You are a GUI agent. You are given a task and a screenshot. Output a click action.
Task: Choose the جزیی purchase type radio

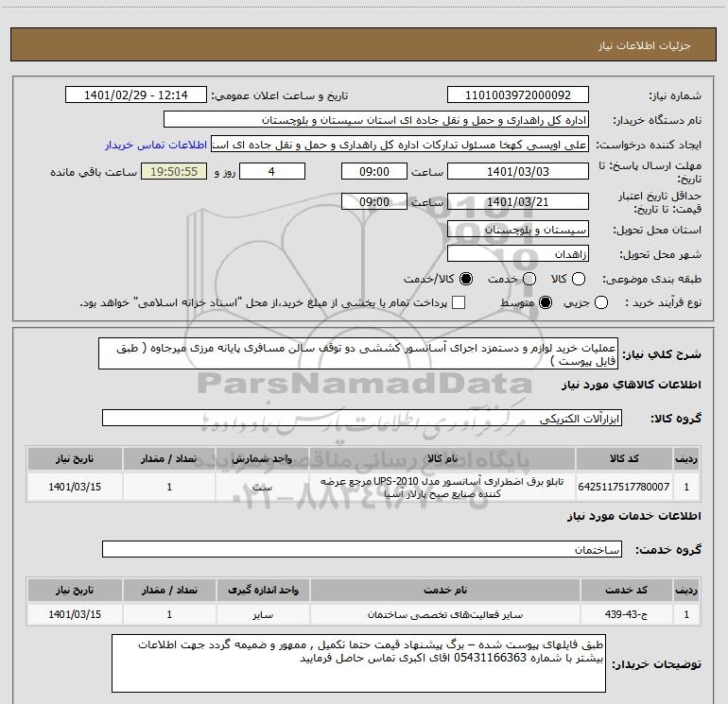(601, 303)
